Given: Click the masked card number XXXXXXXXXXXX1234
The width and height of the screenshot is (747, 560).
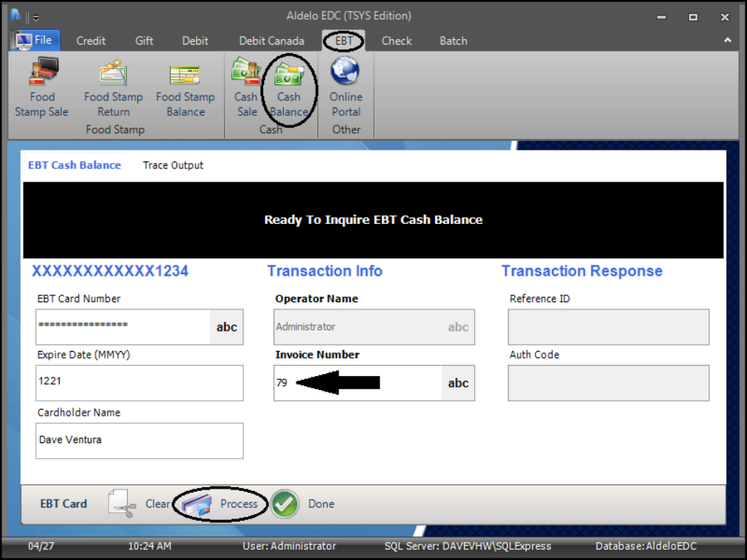Looking at the screenshot, I should pyautogui.click(x=110, y=271).
